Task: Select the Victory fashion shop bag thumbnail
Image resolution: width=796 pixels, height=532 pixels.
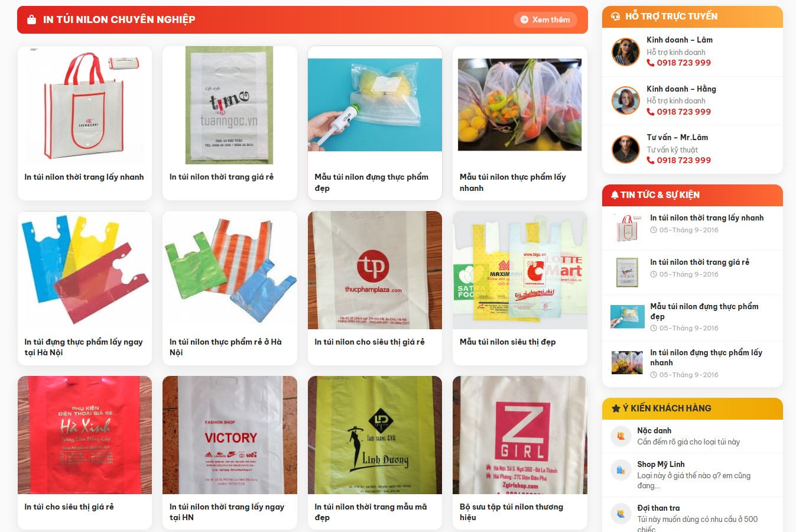Action: pos(230,435)
